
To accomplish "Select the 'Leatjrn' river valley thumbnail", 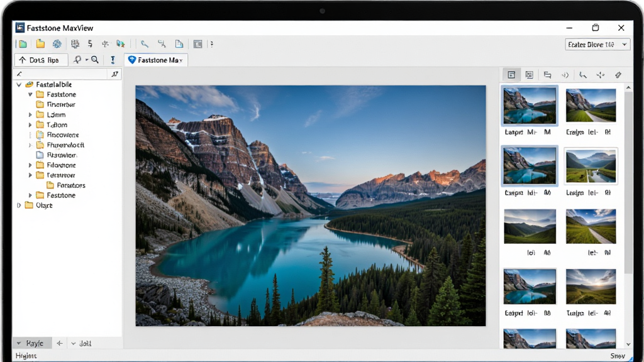I will pos(591,166).
